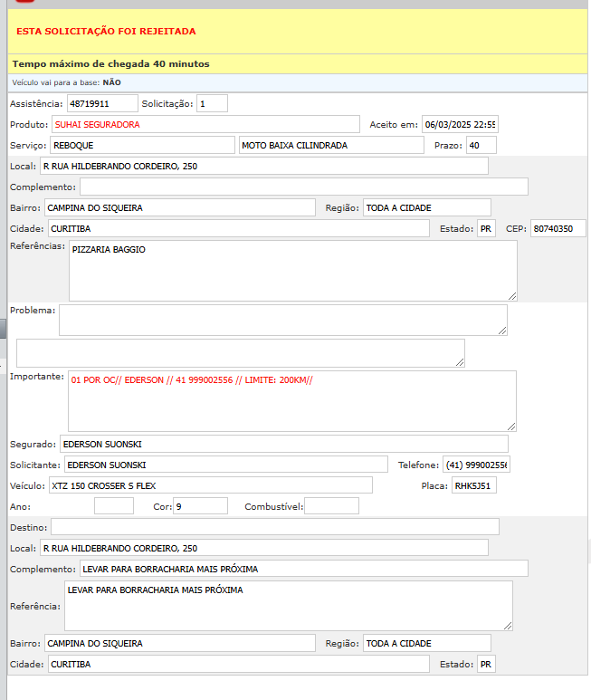Focus the CEP field
The width and height of the screenshot is (591, 700).
click(558, 228)
